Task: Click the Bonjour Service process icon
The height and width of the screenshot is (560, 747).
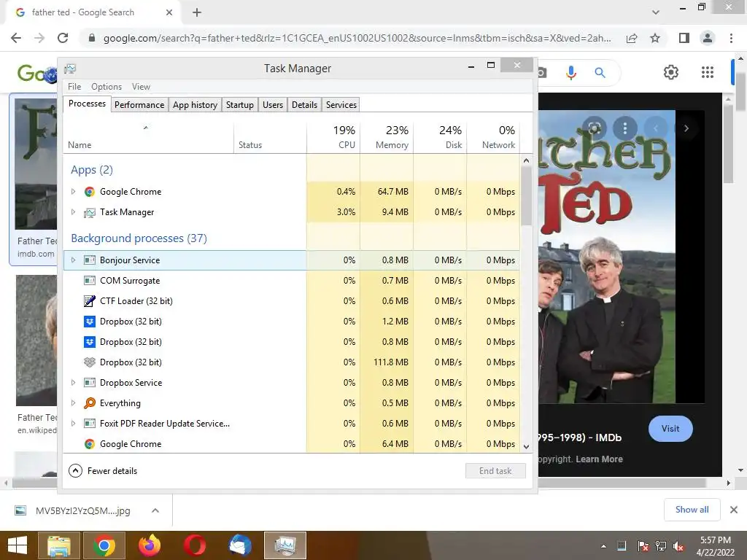Action: [89, 260]
